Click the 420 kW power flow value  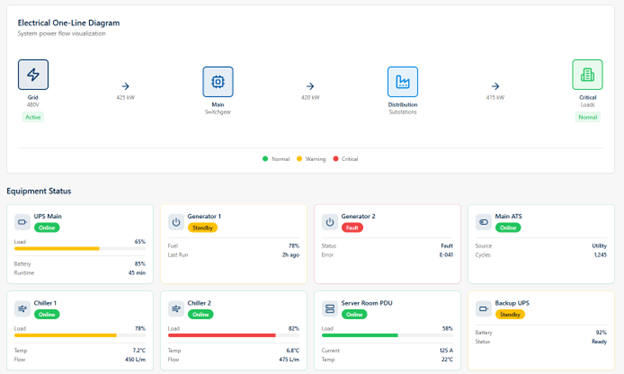(310, 97)
